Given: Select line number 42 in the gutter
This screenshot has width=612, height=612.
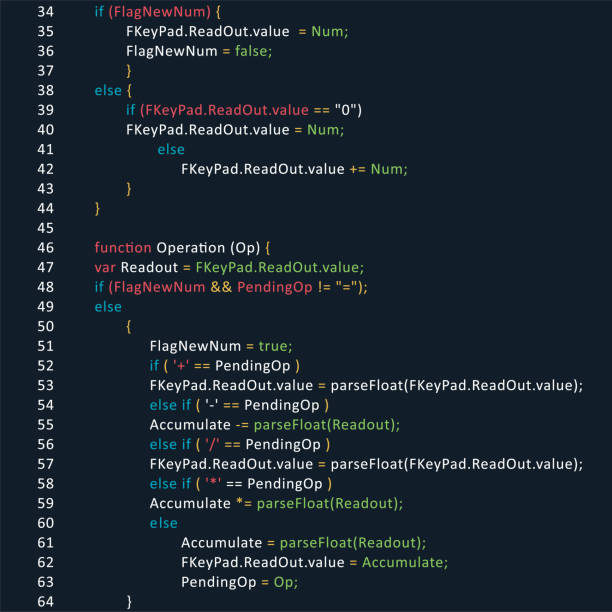Looking at the screenshot, I should click(46, 169).
